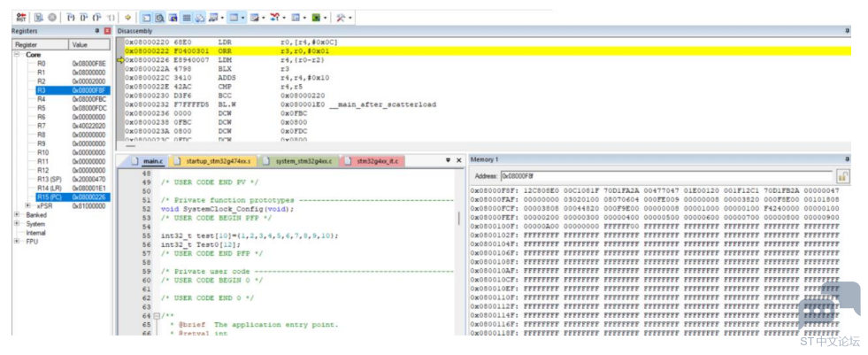Click the Step Over debug icon
This screenshot has width=868, height=355.
[83, 18]
